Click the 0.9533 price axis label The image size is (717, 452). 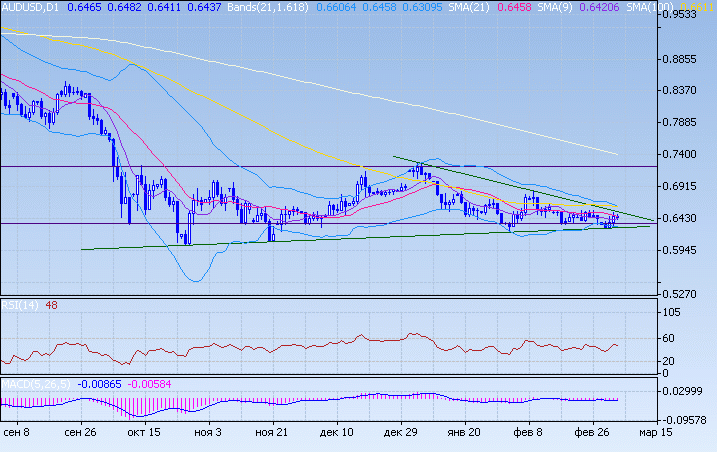683,16
